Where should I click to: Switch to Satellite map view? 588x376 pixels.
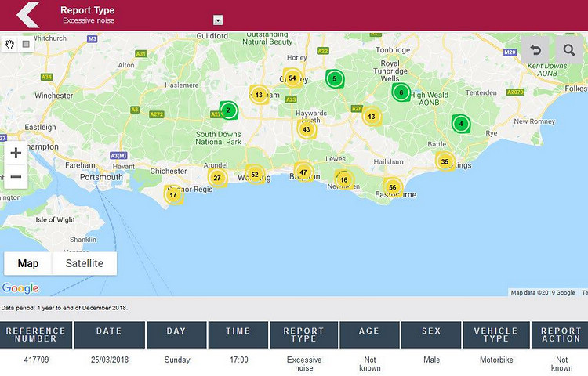tap(84, 263)
